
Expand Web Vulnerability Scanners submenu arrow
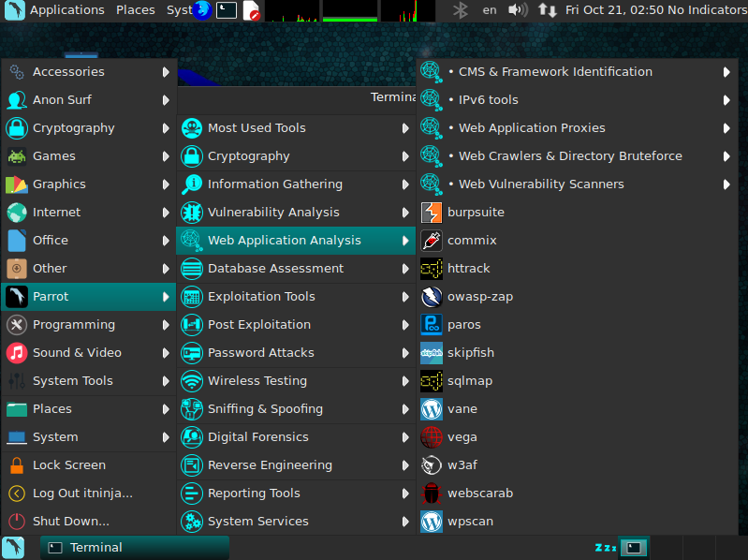coord(726,184)
